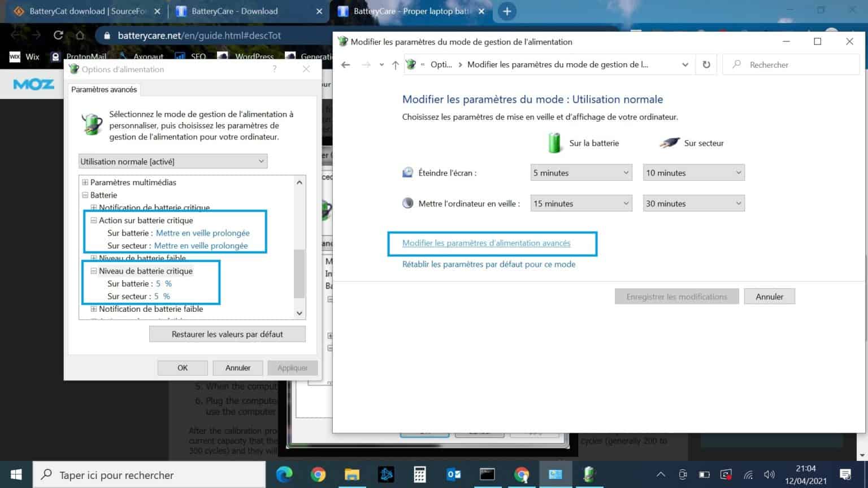Click the Chrome address bar URL
This screenshot has width=868, height=488.
[x=199, y=36]
